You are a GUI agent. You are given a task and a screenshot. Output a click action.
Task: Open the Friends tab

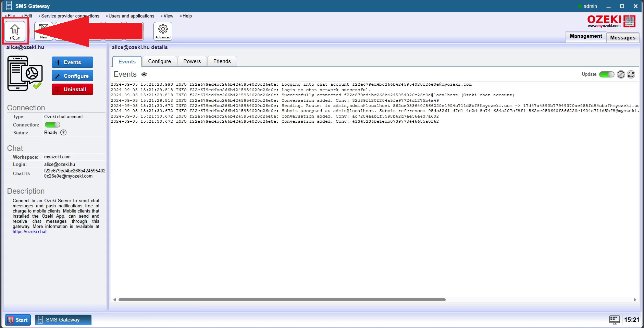coord(222,61)
